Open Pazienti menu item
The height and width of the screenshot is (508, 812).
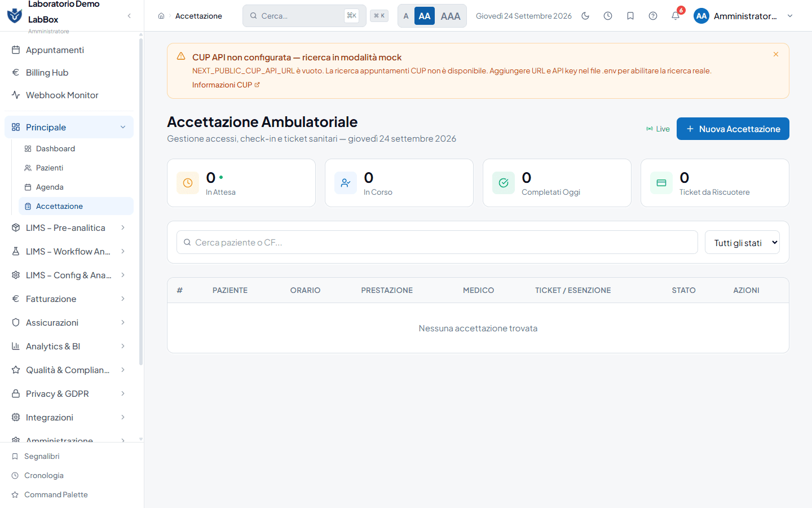tap(76, 168)
